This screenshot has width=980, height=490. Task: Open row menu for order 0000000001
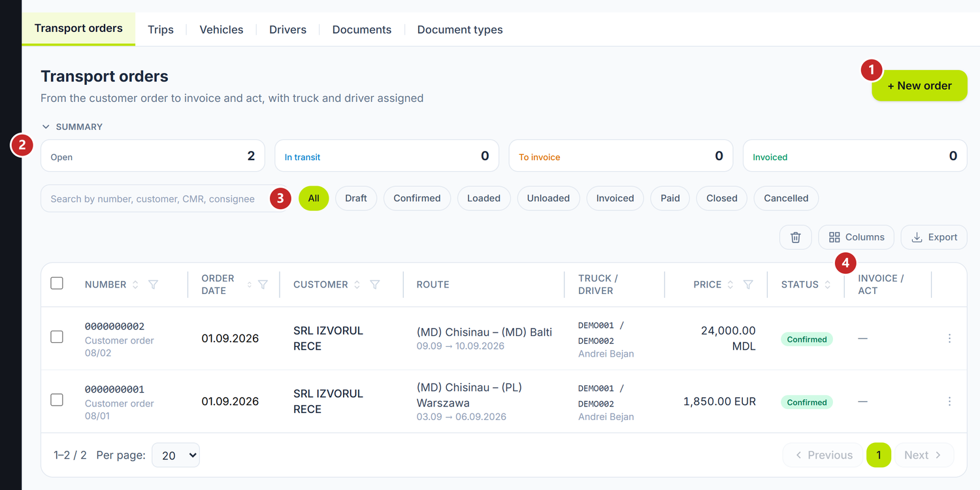(x=949, y=401)
